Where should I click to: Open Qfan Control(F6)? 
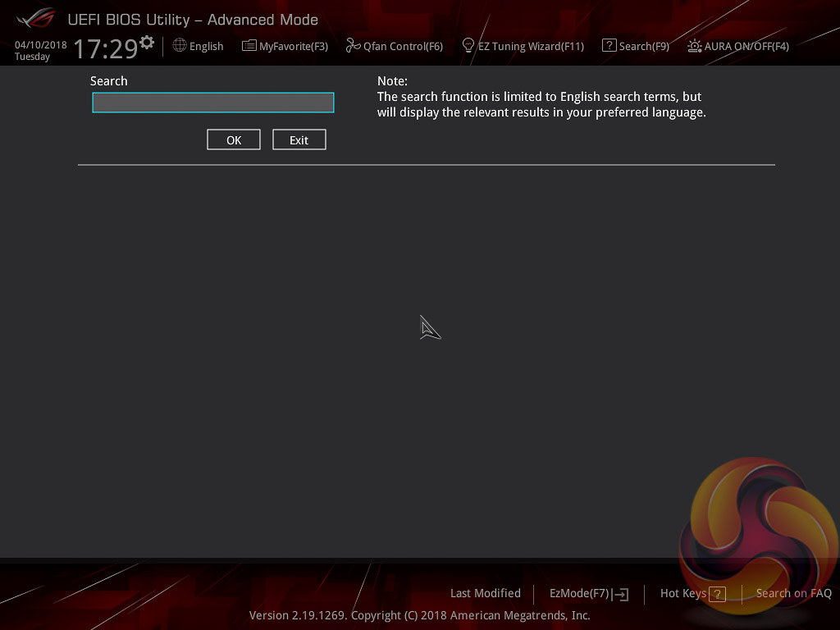click(x=403, y=47)
